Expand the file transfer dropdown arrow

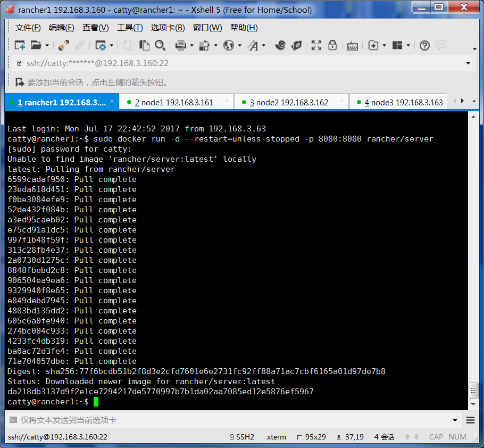click(x=216, y=46)
